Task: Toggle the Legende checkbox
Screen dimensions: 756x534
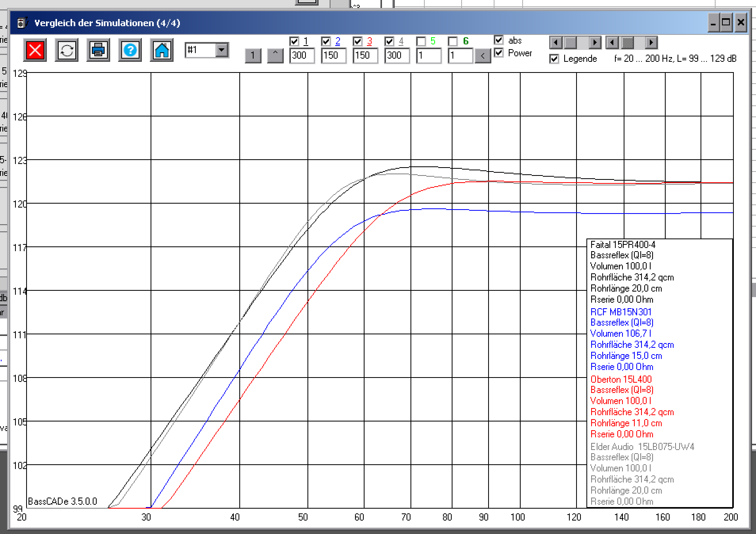Action: coord(554,59)
